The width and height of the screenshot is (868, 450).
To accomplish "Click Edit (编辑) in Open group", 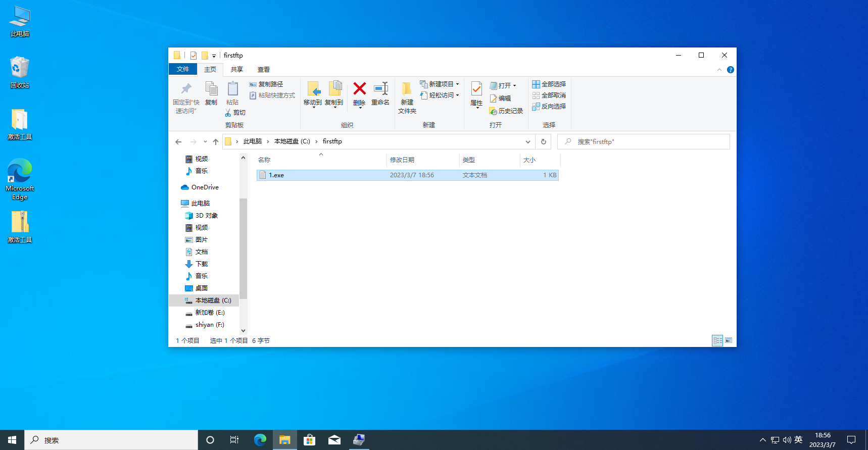I will click(x=500, y=98).
